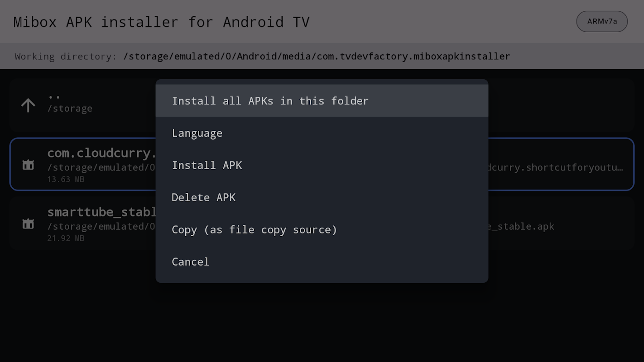Click the 21.92 MB file size
This screenshot has width=644, height=362.
click(66, 238)
